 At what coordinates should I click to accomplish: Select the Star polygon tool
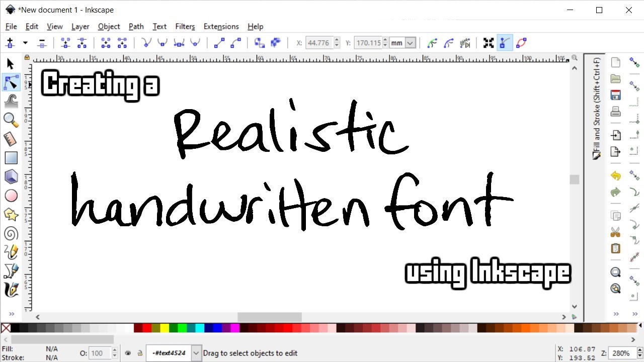point(11,215)
